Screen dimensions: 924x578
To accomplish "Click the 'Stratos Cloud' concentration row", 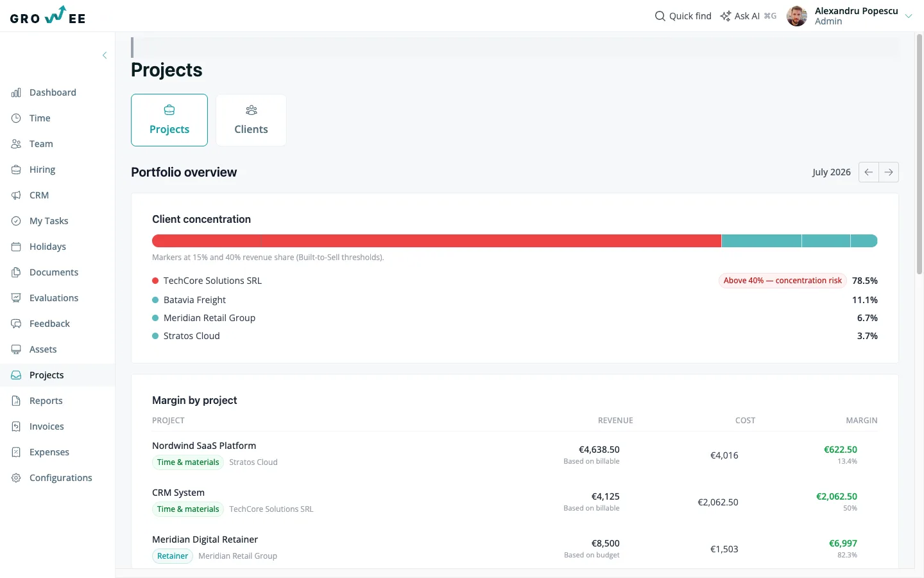I will coord(515,336).
